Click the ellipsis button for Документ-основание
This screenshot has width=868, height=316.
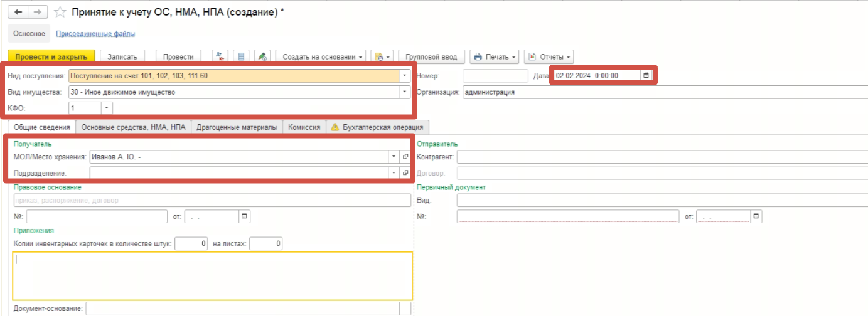pyautogui.click(x=405, y=308)
